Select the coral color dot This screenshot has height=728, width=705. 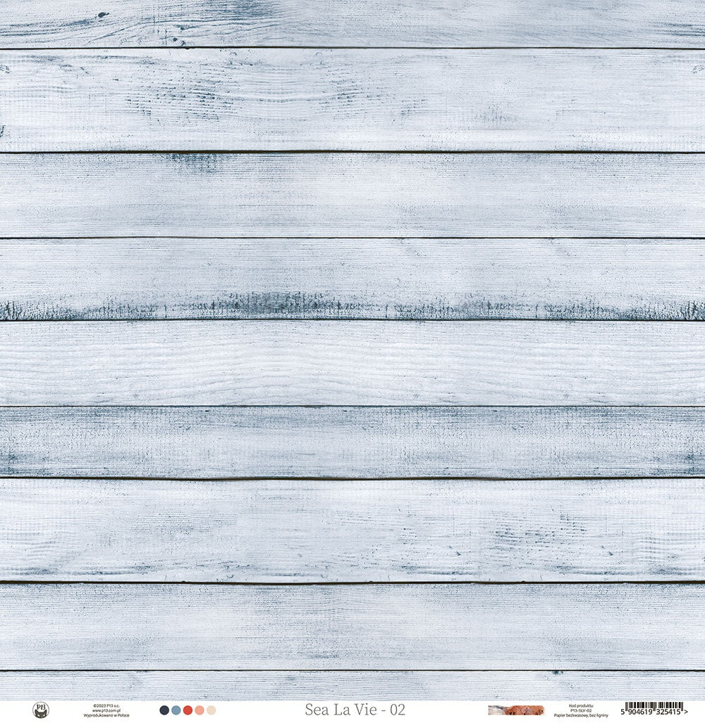[199, 709]
